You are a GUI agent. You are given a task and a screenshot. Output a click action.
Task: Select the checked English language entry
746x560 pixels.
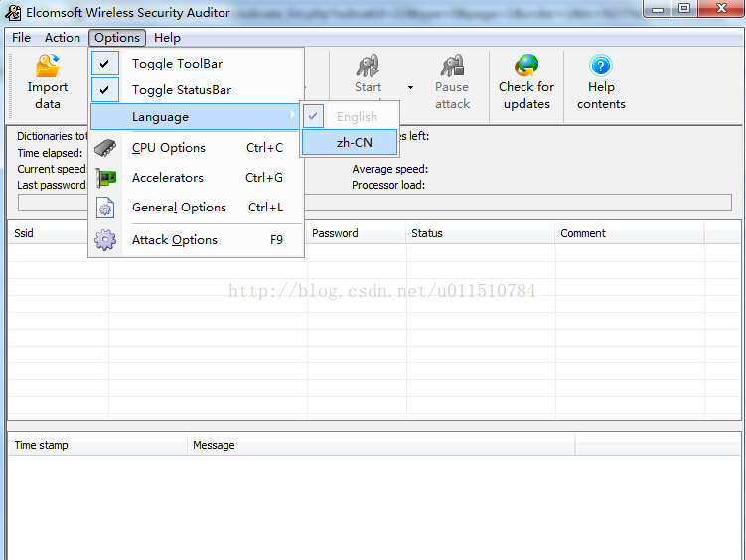[x=350, y=116]
